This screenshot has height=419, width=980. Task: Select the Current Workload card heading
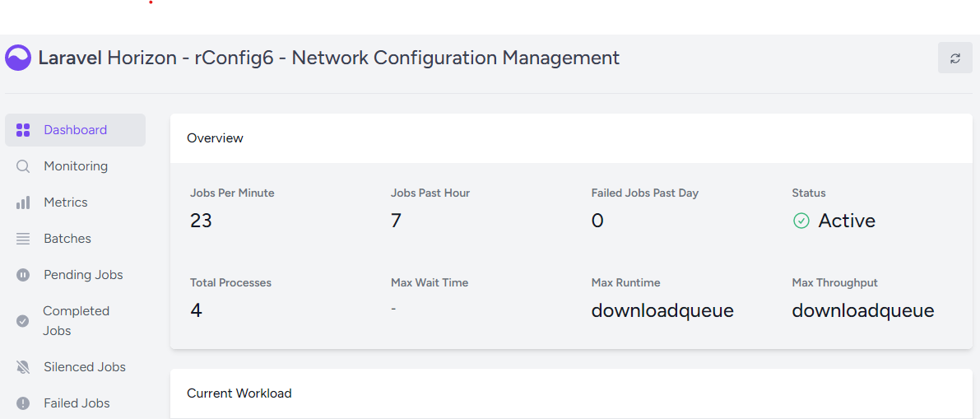click(x=239, y=393)
